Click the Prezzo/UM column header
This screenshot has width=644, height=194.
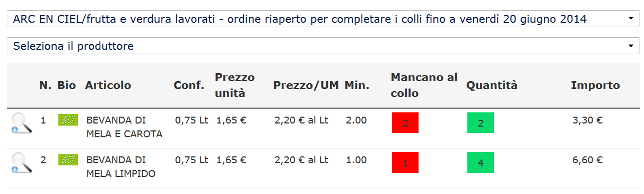pos(306,85)
